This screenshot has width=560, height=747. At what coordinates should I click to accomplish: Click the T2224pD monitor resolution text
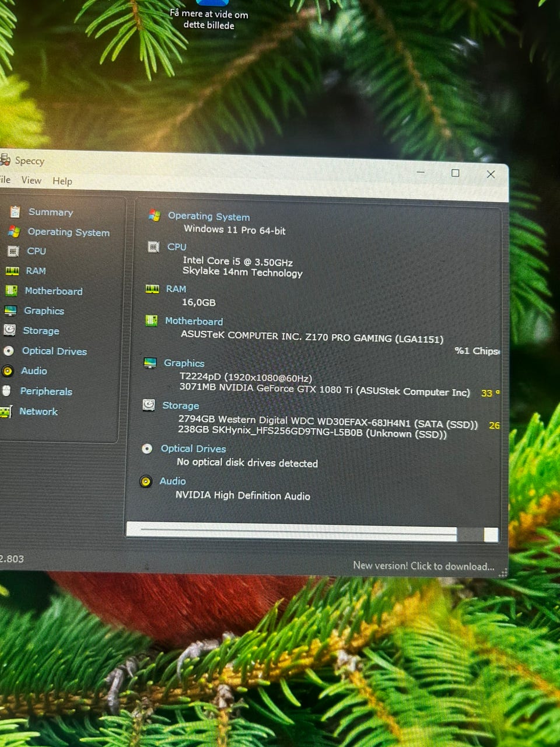(246, 378)
